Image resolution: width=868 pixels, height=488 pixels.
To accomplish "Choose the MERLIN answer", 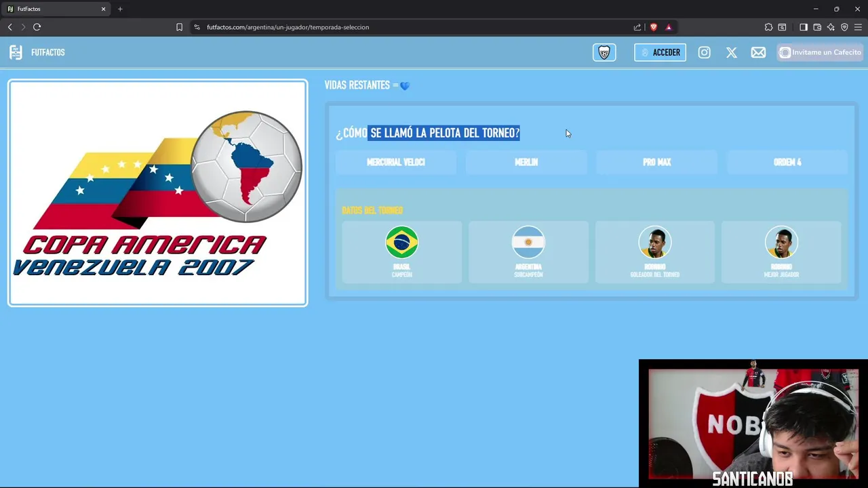I will [x=526, y=163].
